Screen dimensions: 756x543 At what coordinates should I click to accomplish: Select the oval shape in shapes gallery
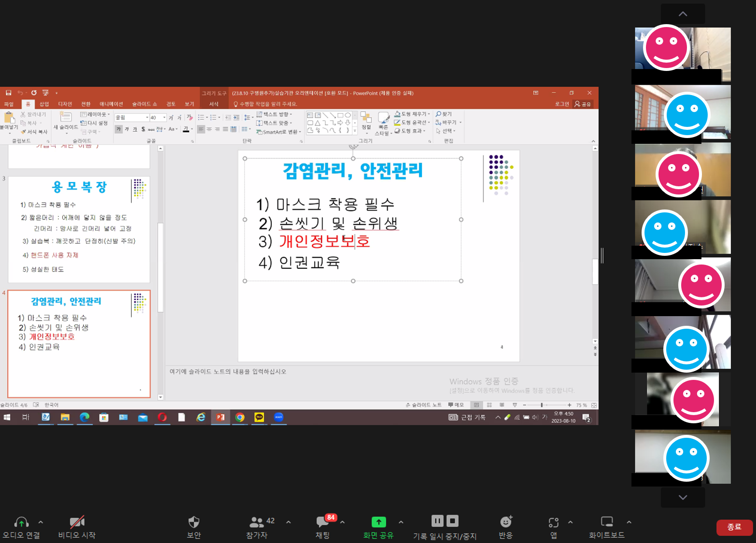click(x=348, y=115)
